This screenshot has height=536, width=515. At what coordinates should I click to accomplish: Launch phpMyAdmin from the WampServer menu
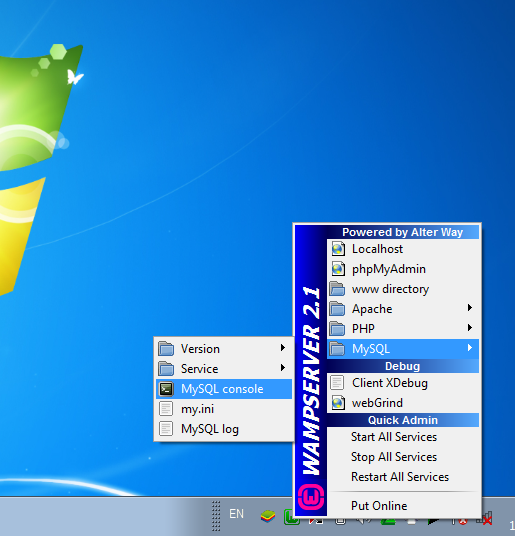click(403, 269)
